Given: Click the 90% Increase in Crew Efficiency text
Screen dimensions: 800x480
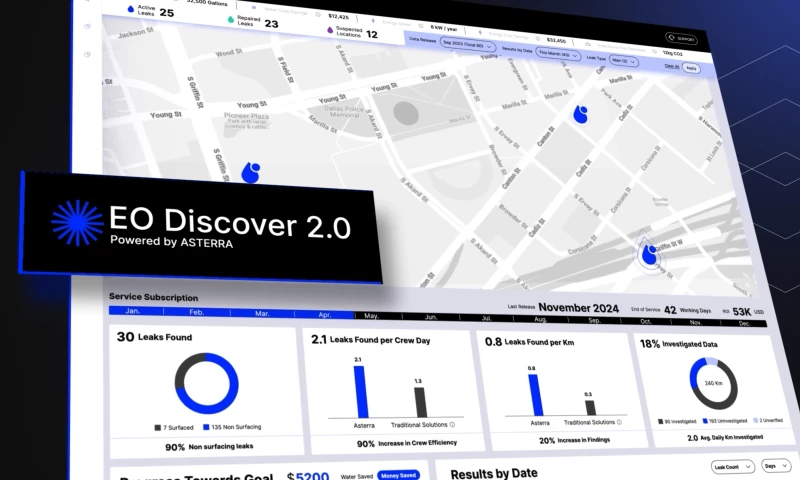Looking at the screenshot, I should click(407, 443).
